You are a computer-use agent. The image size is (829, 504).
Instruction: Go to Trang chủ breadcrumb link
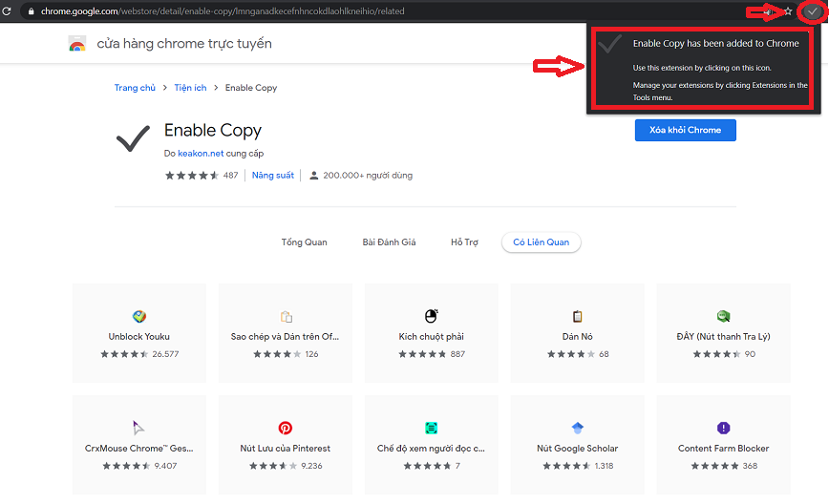point(135,88)
